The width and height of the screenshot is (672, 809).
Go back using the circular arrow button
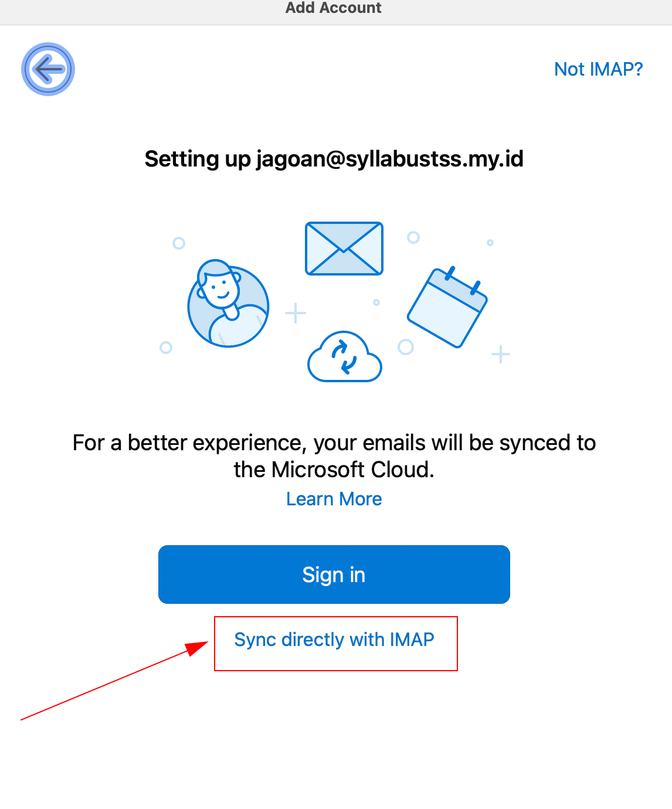click(x=48, y=69)
